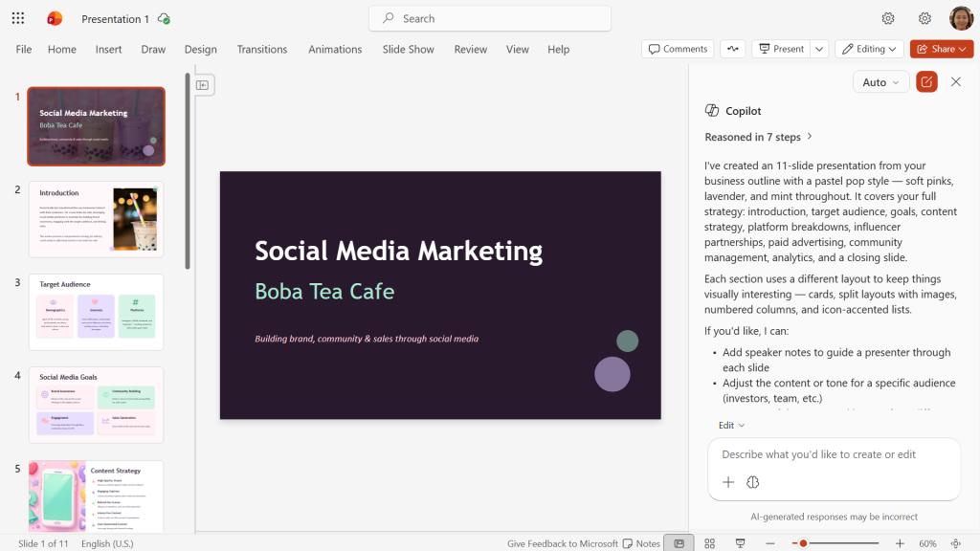Select slide 3 Target Audience thumbnail
Viewport: 980px width, 551px height.
97,312
